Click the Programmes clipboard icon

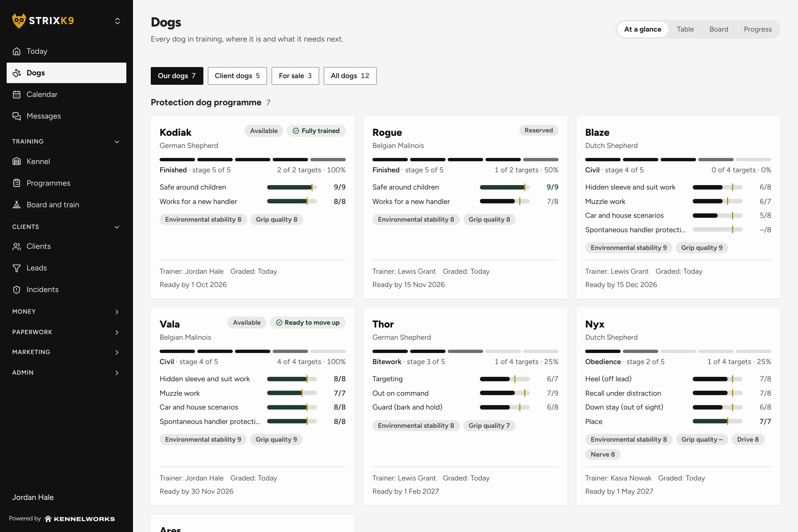(x=17, y=183)
